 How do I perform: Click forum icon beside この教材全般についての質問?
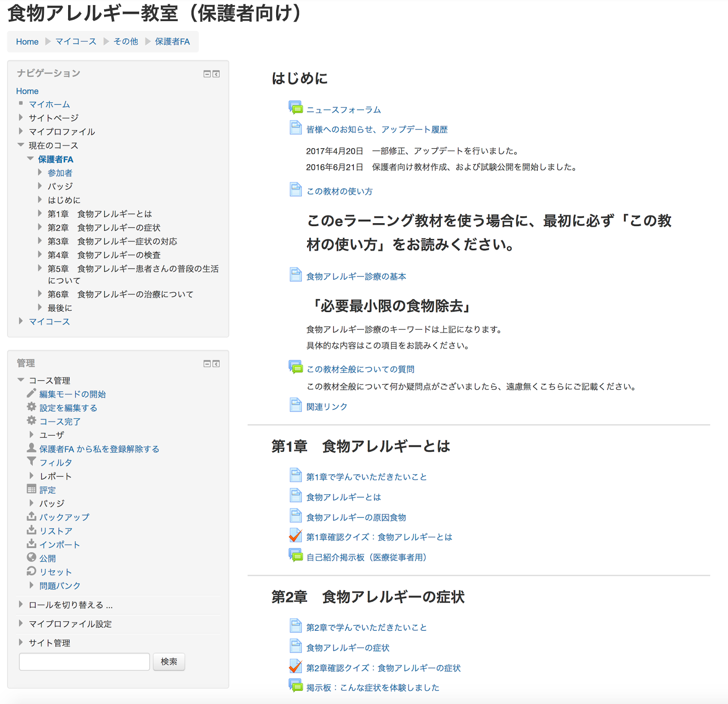click(x=296, y=367)
